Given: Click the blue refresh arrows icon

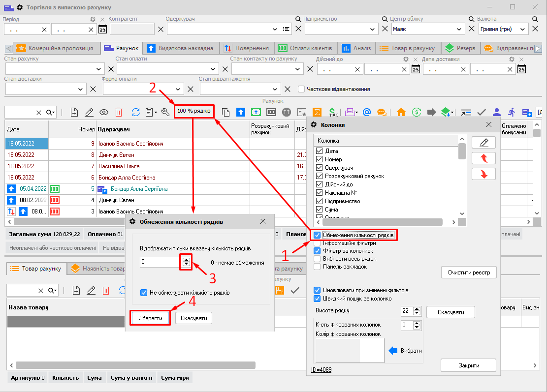Looking at the screenshot, I should point(136,112).
